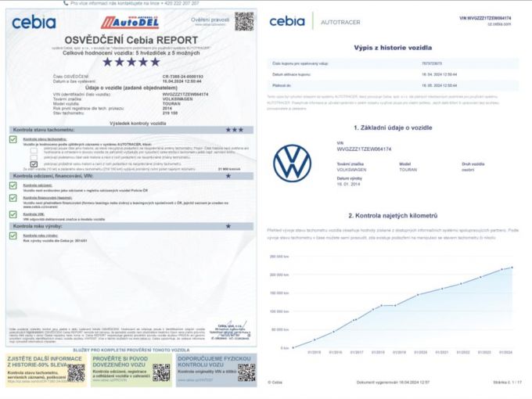Click the Služby pro kompletní prověření tohoto vozidla label
The image size is (532, 399).
pyautogui.click(x=131, y=350)
